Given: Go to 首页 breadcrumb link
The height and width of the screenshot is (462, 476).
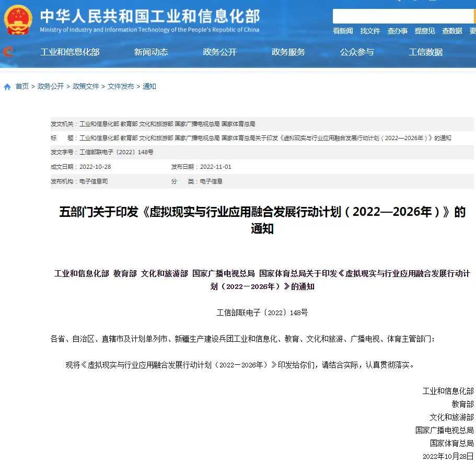Looking at the screenshot, I should tap(22, 87).
